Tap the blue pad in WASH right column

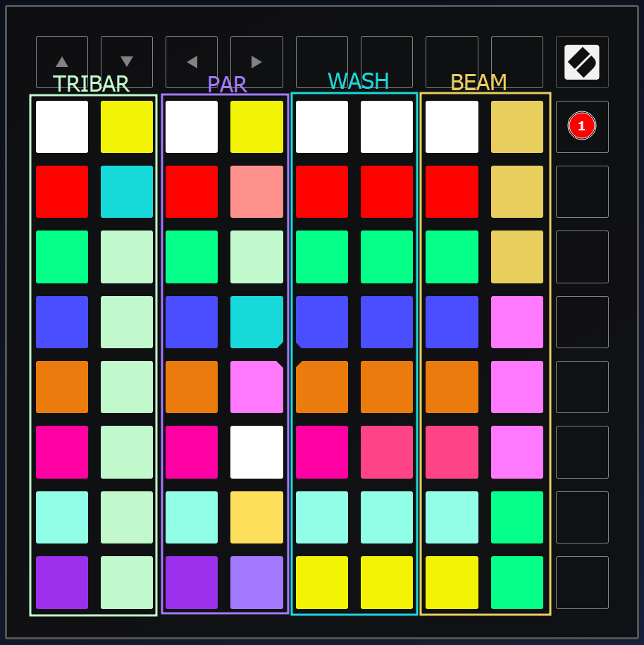coord(387,322)
